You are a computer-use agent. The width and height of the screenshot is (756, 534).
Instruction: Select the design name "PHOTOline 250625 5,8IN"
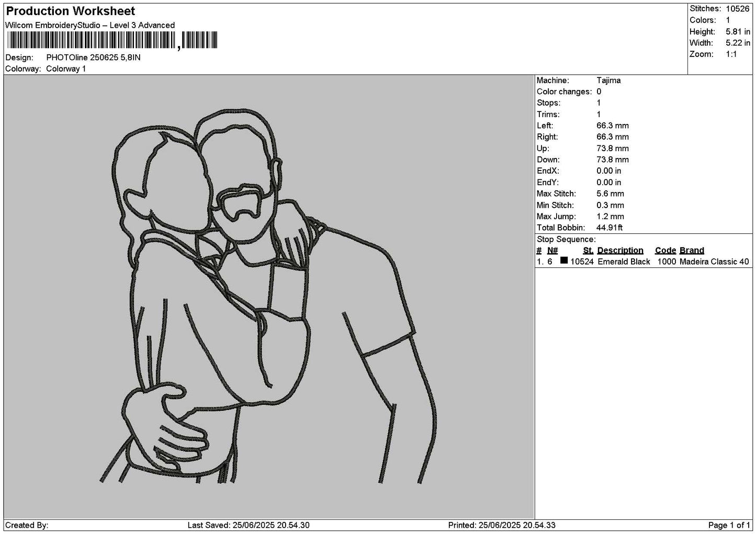point(93,58)
